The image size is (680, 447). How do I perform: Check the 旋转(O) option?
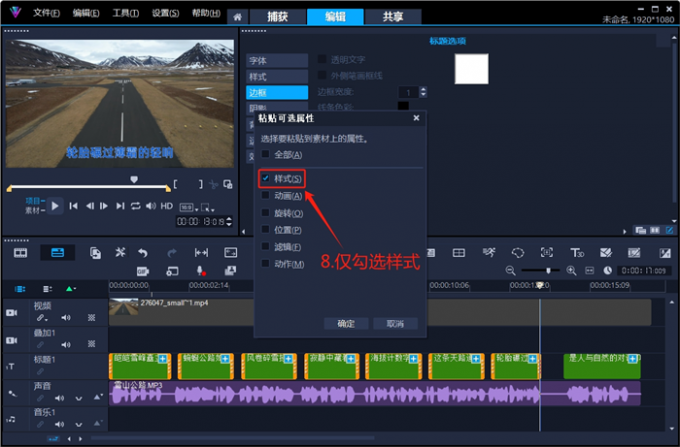coord(265,212)
